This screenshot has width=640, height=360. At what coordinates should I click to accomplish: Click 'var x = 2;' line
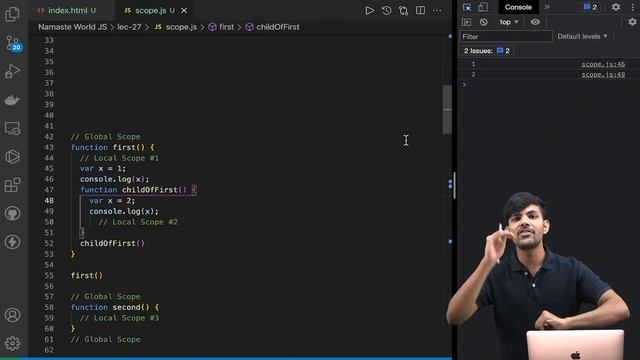tap(112, 200)
